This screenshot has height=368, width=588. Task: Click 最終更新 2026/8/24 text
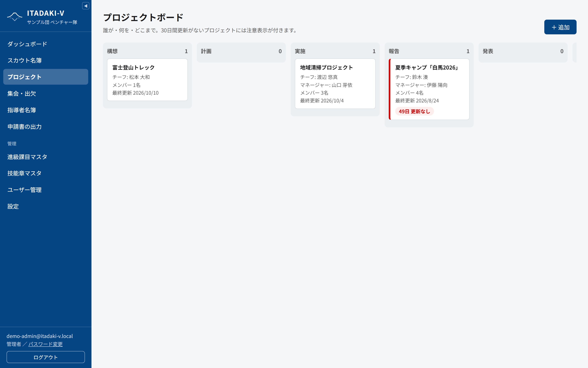(417, 101)
